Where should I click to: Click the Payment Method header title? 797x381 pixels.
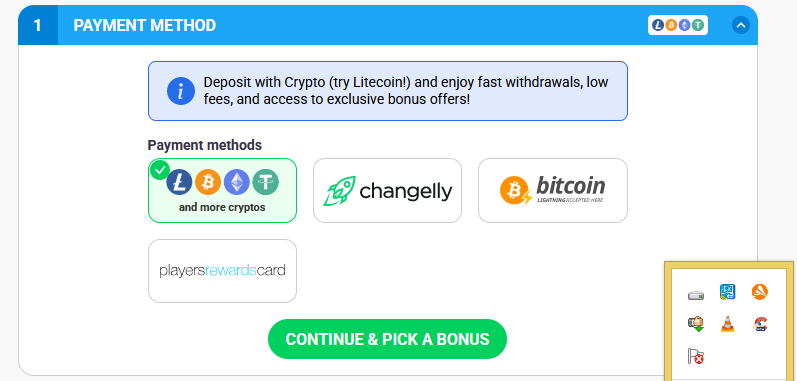pyautogui.click(x=145, y=25)
